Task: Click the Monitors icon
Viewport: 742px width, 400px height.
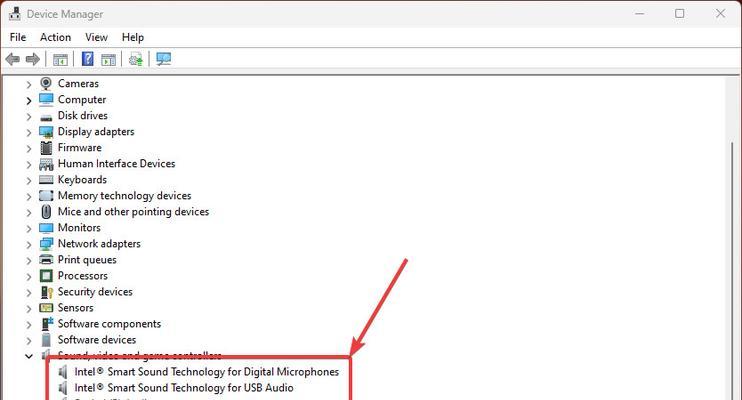Action: click(46, 228)
